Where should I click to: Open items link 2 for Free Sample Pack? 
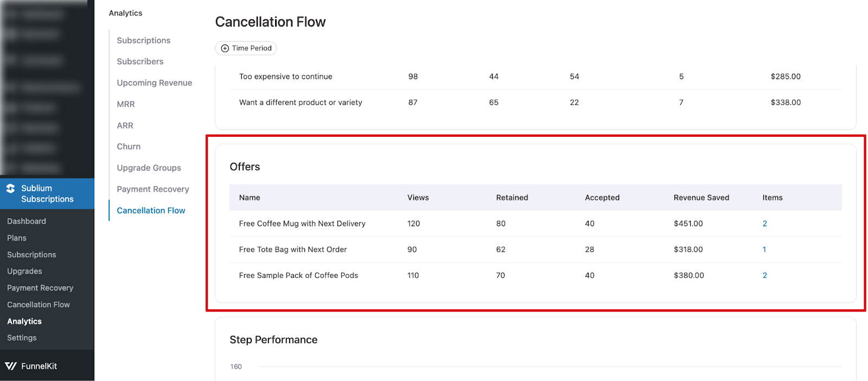765,276
